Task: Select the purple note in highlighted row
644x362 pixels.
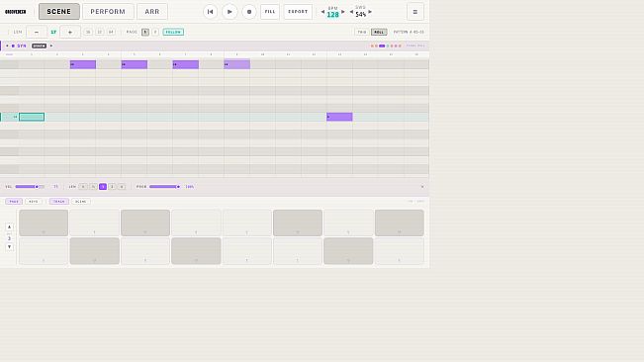Action: pos(339,117)
